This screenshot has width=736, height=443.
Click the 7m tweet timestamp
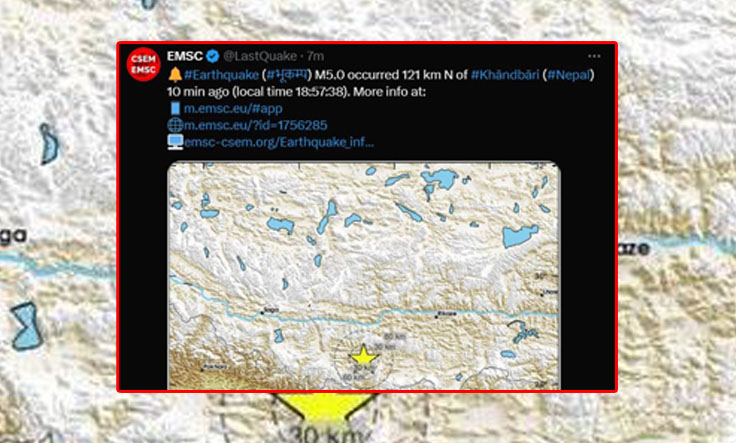click(315, 56)
